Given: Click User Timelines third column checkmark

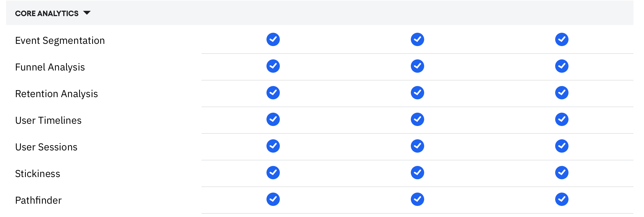Looking at the screenshot, I should (562, 119).
